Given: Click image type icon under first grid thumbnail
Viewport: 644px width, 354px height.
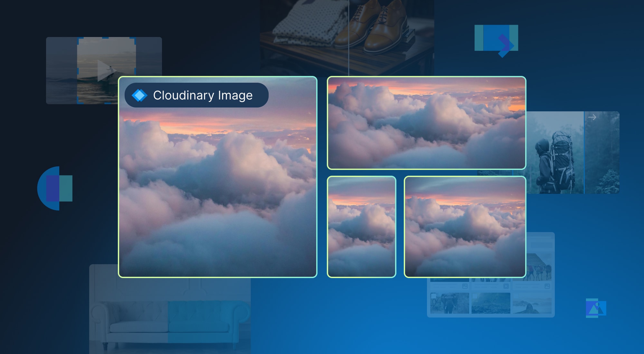Looking at the screenshot, I should click(465, 286).
